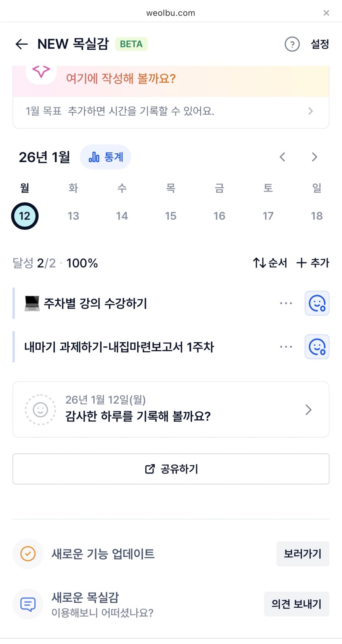The height and width of the screenshot is (644, 342).
Task: Click the 공유하기 share button
Action: (171, 469)
